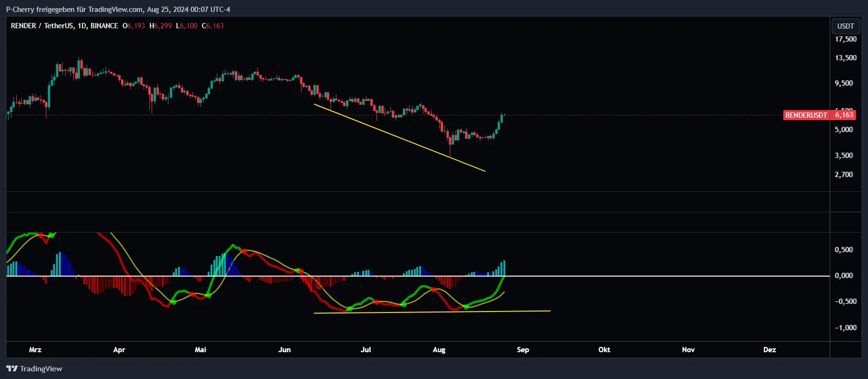This screenshot has width=868, height=379.
Task: Click the Apr month label on time axis
Action: point(119,350)
